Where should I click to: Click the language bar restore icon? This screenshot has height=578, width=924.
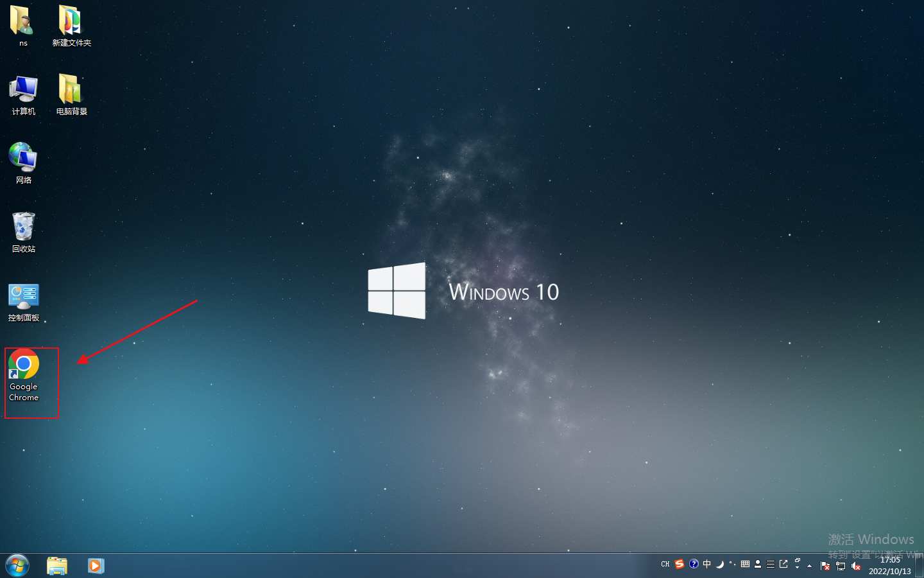point(798,561)
